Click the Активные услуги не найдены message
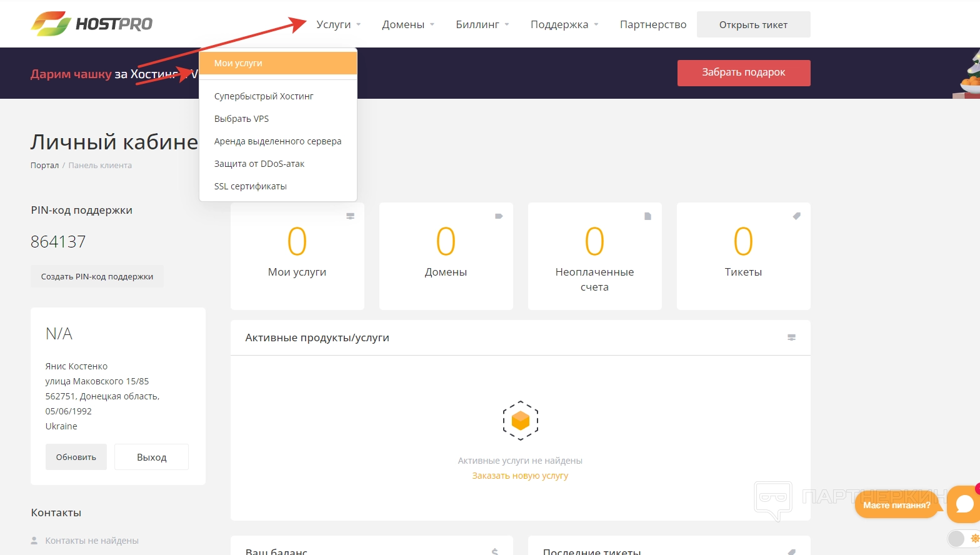 (x=520, y=461)
